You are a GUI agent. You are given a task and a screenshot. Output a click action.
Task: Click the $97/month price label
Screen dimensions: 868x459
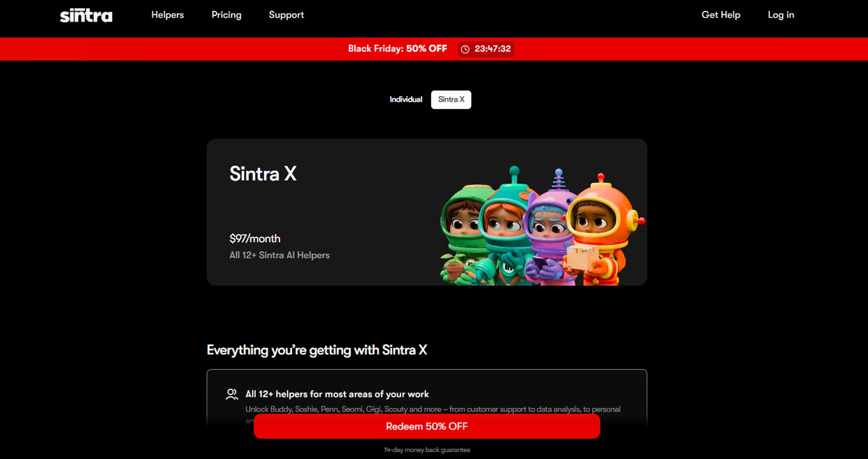pos(255,239)
